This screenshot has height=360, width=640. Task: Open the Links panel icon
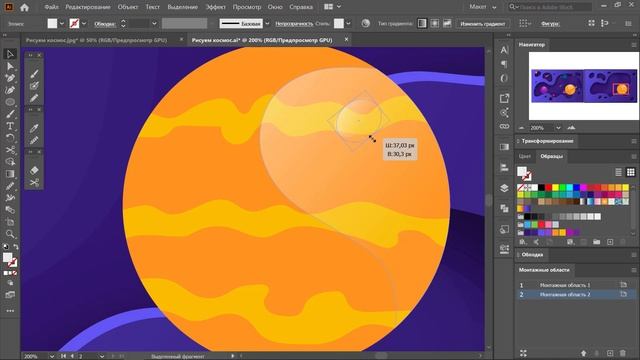point(504,127)
